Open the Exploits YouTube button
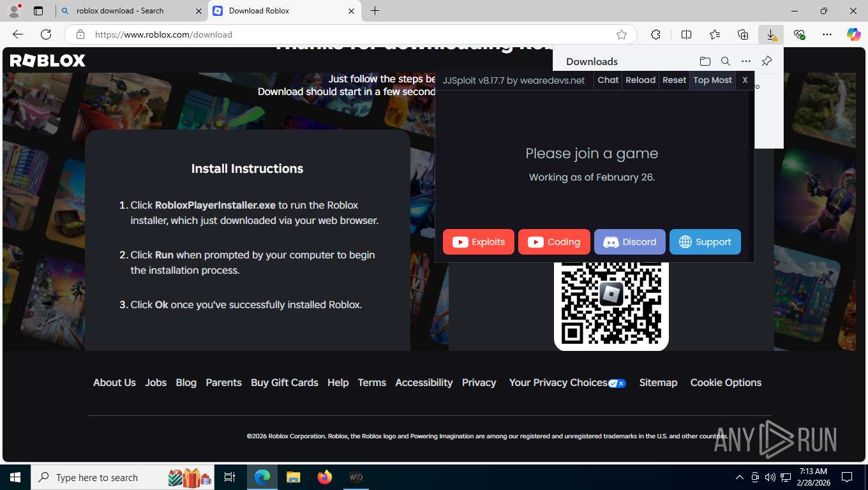868x490 pixels. (x=479, y=242)
